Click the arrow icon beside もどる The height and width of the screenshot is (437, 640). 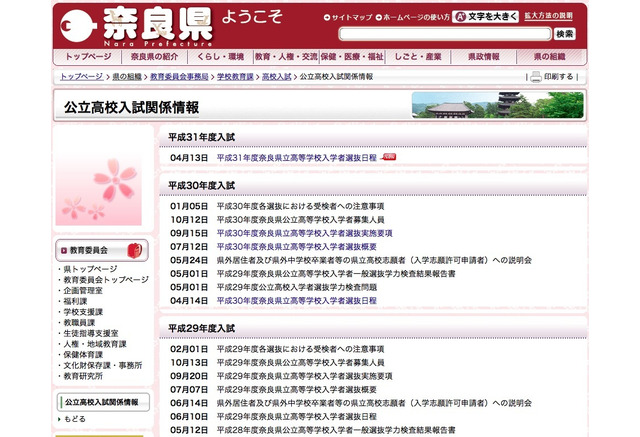coord(60,419)
